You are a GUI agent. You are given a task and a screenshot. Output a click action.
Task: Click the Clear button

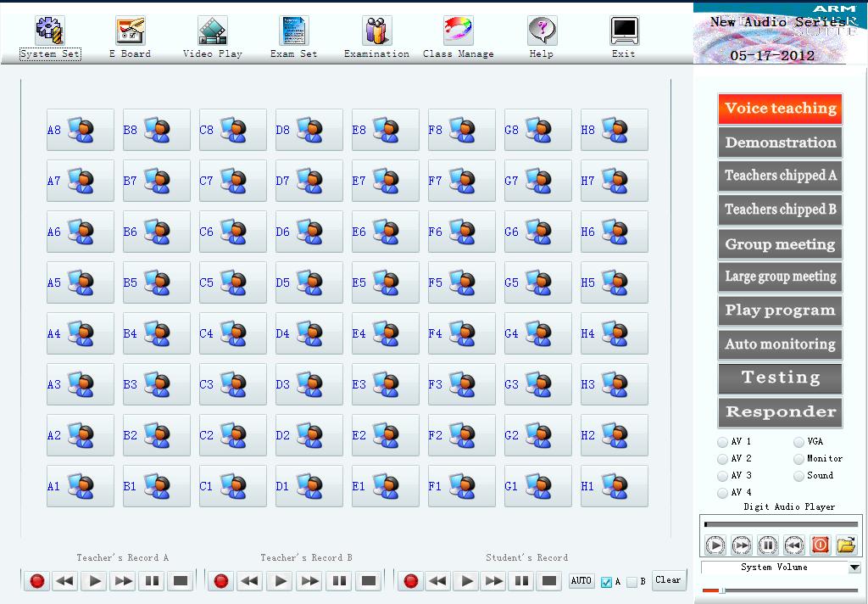pos(669,580)
